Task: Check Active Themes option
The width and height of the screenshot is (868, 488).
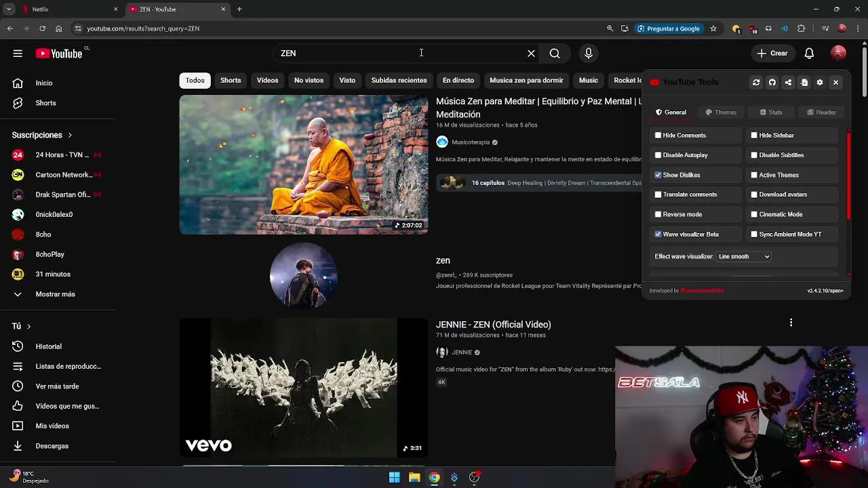Action: (754, 175)
